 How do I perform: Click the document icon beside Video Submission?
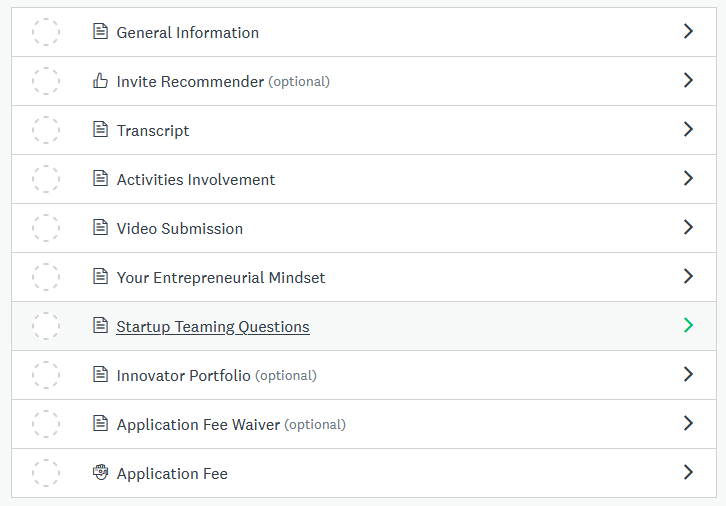coord(100,228)
